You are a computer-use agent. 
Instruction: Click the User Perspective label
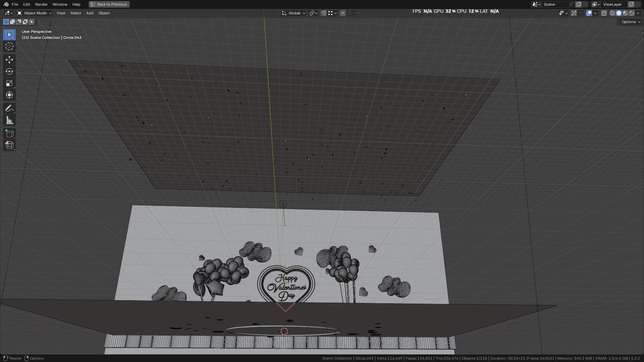coord(37,32)
